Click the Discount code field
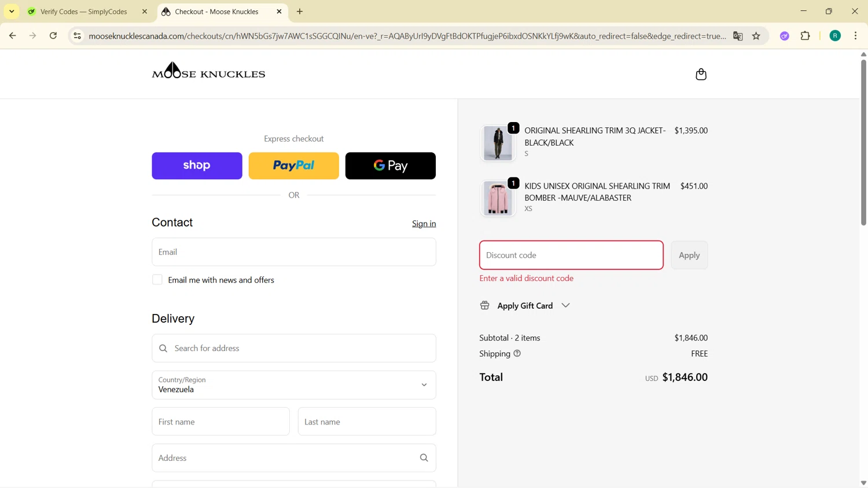This screenshot has height=488, width=868. tap(571, 255)
